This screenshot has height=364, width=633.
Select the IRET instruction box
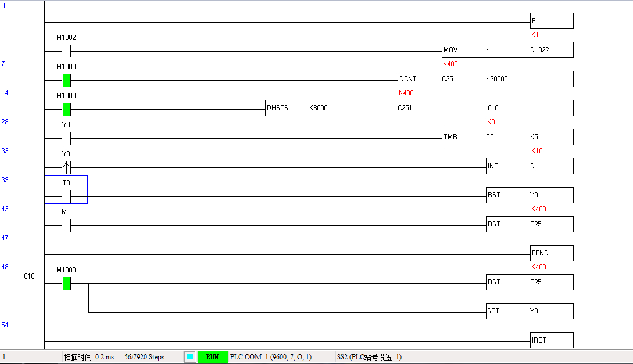pos(551,340)
